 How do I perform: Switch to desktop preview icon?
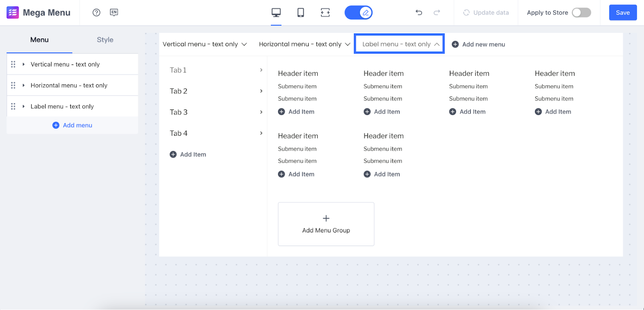click(276, 12)
